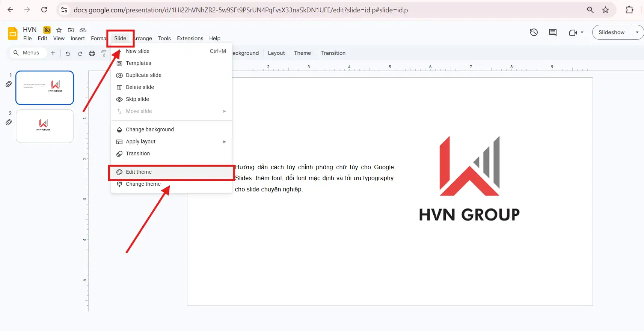Click the move to folder icon
The image size is (644, 331).
[x=71, y=30]
